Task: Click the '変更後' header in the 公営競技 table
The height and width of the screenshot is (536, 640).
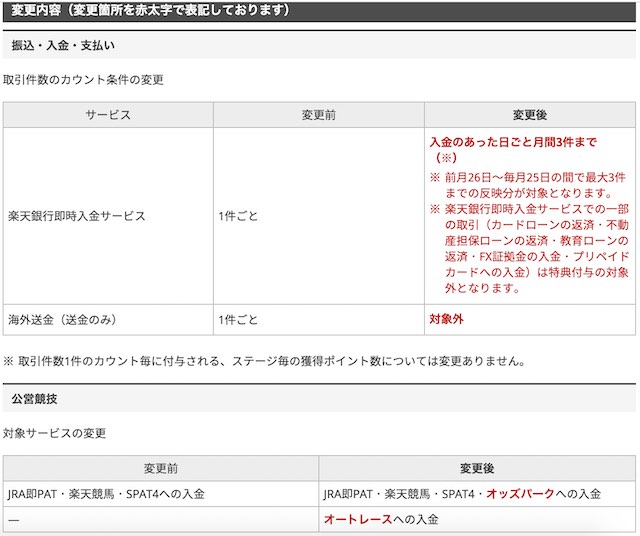Action: pos(477,469)
